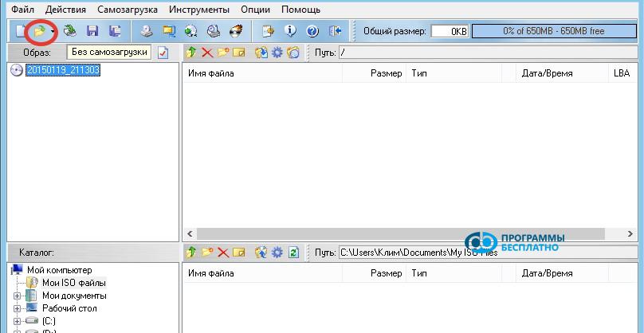
Task: Sort image files by Тип column
Action: (x=454, y=73)
